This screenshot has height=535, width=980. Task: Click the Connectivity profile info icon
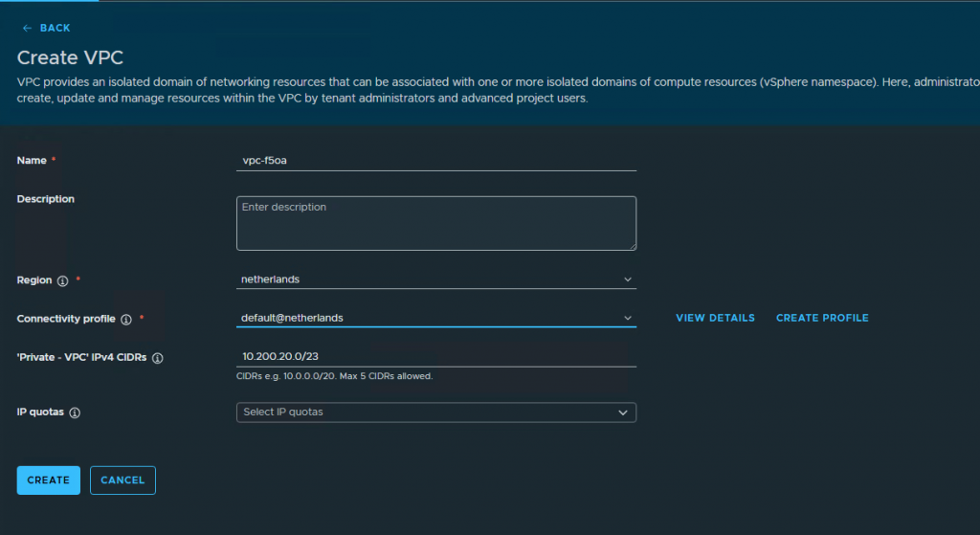[126, 320]
